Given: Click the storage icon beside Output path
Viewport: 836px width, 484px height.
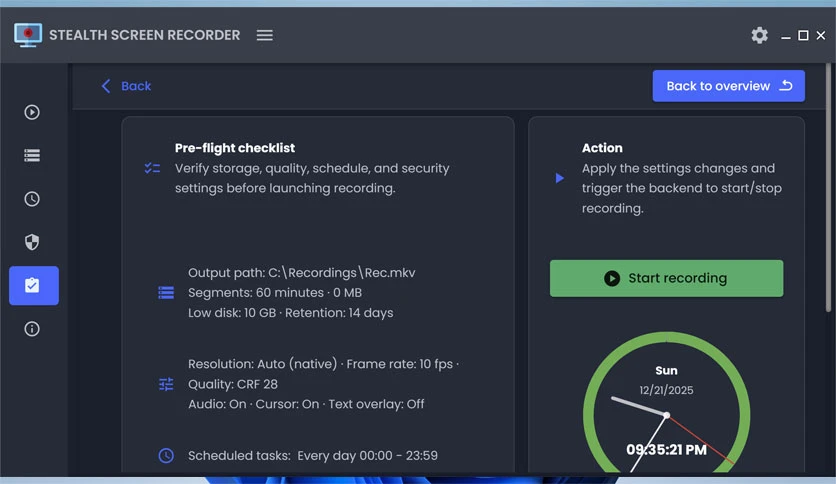Looking at the screenshot, I should click(x=166, y=293).
